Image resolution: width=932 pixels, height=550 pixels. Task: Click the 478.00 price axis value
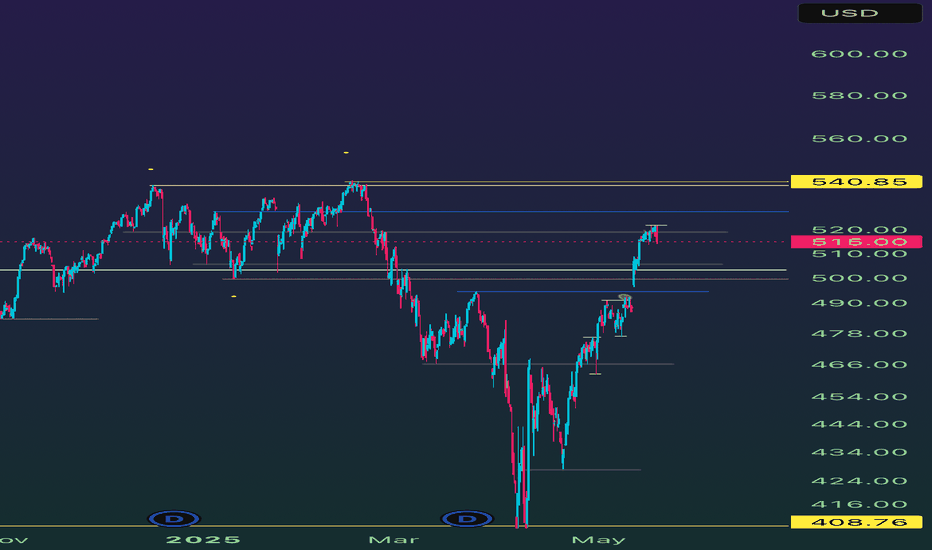pos(859,334)
